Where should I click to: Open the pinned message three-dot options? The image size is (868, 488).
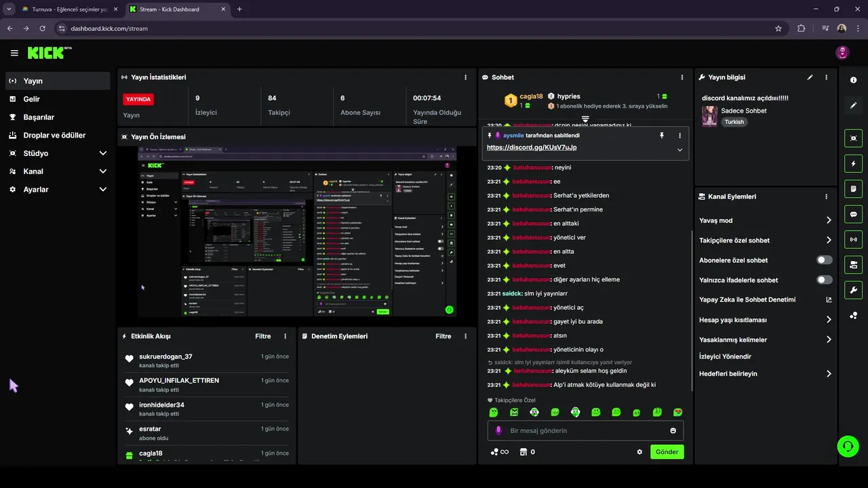click(x=679, y=136)
